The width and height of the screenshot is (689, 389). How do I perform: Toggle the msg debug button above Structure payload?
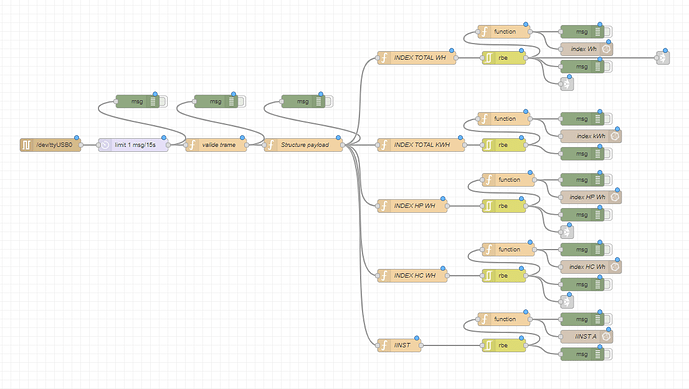[329, 102]
